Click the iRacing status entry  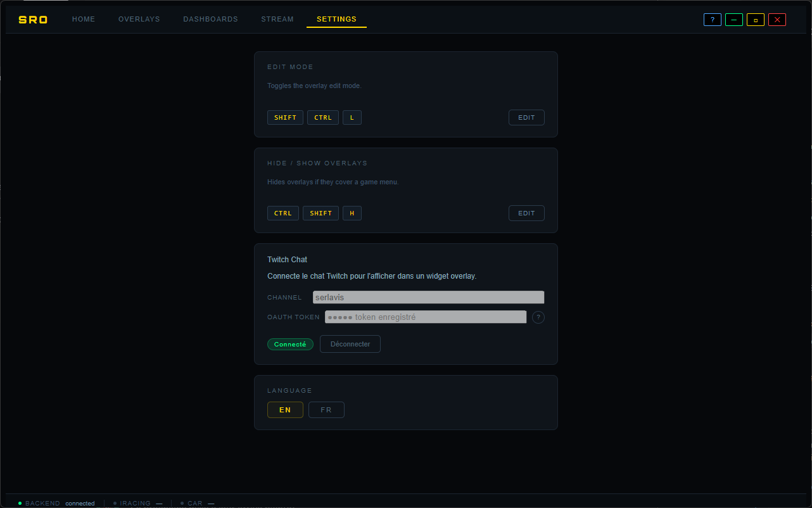coord(137,504)
